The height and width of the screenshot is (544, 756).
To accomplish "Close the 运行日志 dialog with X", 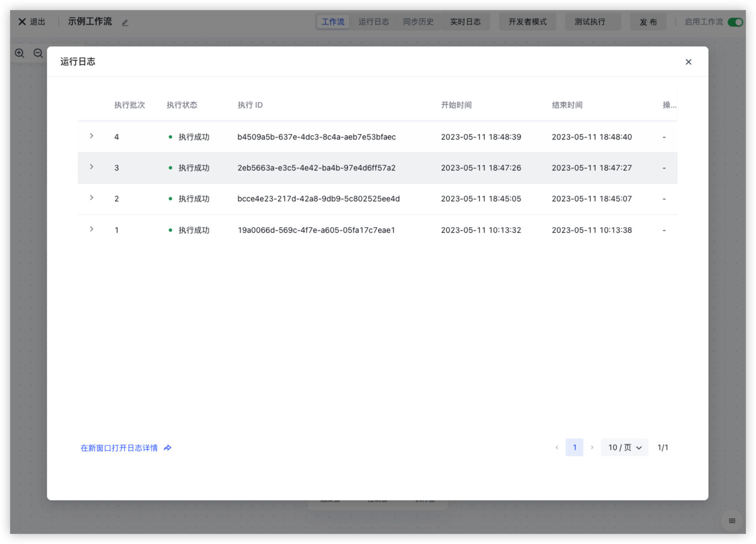I will (688, 62).
